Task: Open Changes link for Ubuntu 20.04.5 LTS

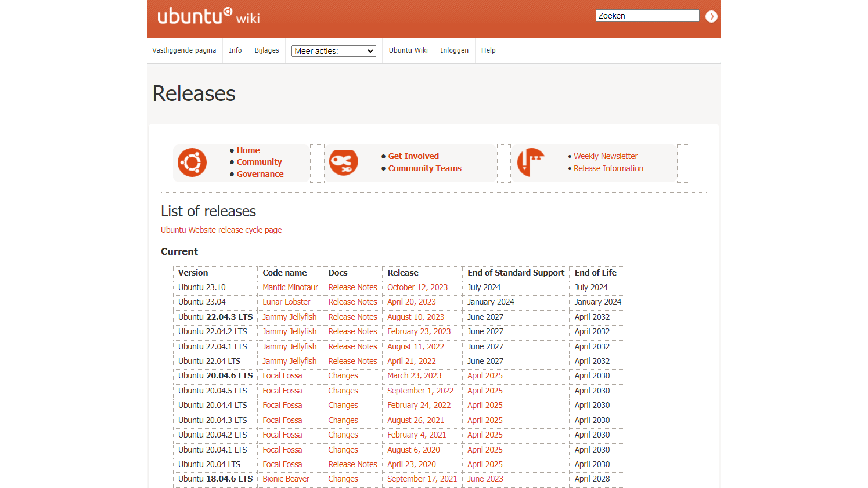Action: click(343, 391)
